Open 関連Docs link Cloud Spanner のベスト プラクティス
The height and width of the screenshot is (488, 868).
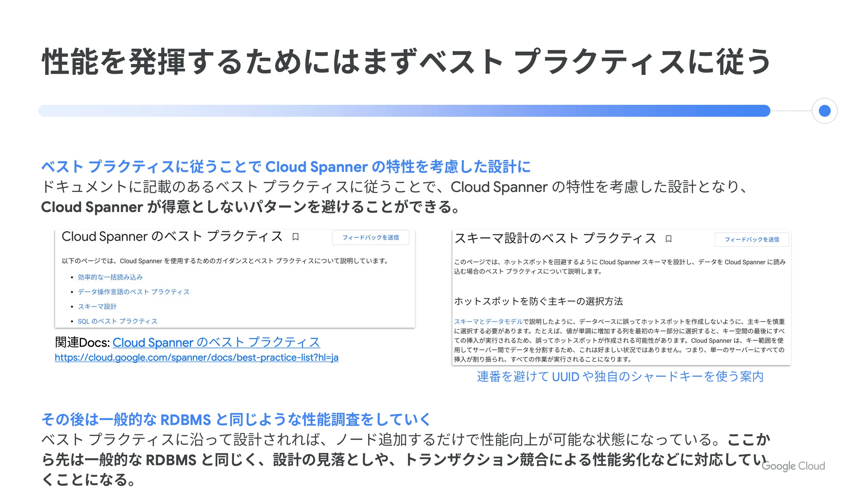(216, 342)
